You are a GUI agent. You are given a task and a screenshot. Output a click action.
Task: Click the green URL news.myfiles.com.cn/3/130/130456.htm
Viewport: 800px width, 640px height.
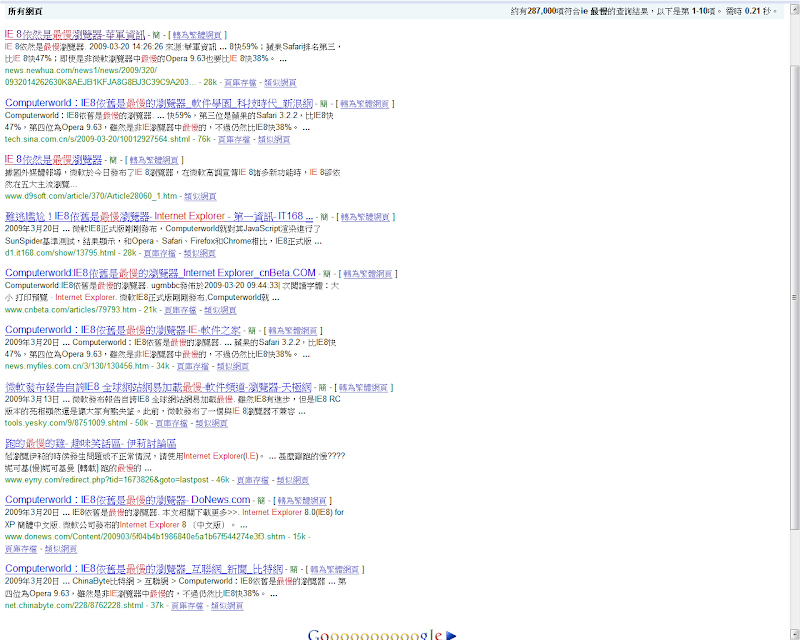coord(77,366)
